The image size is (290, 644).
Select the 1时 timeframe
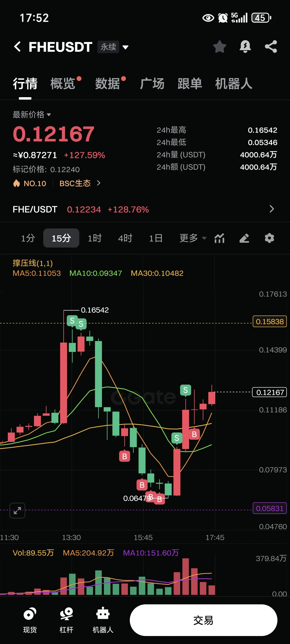click(95, 238)
